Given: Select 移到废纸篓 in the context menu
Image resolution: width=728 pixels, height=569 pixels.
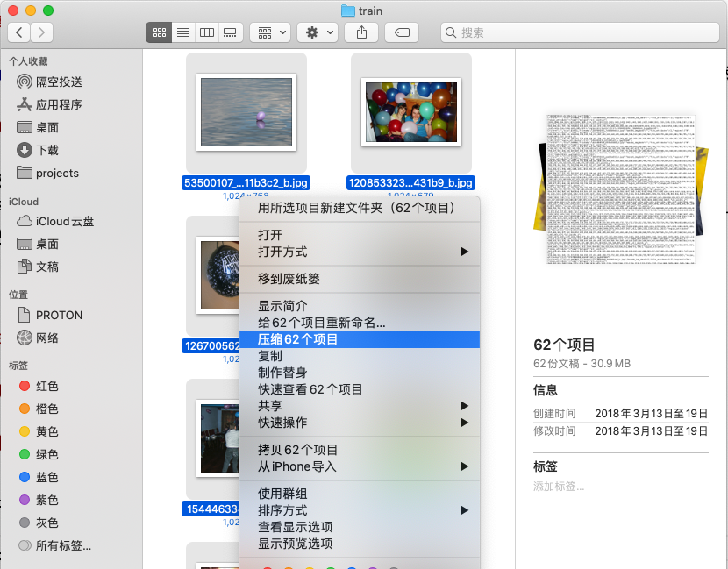Looking at the screenshot, I should click(289, 279).
